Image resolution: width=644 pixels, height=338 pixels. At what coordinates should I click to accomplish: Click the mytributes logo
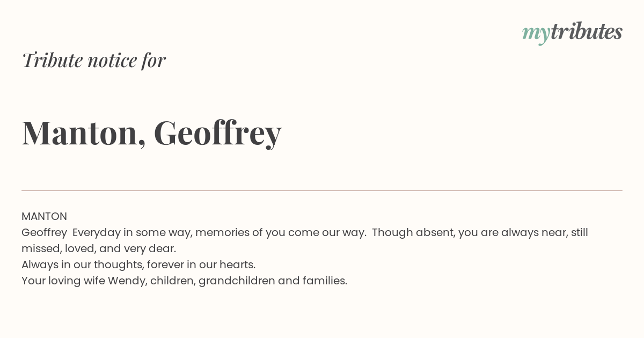point(572,33)
